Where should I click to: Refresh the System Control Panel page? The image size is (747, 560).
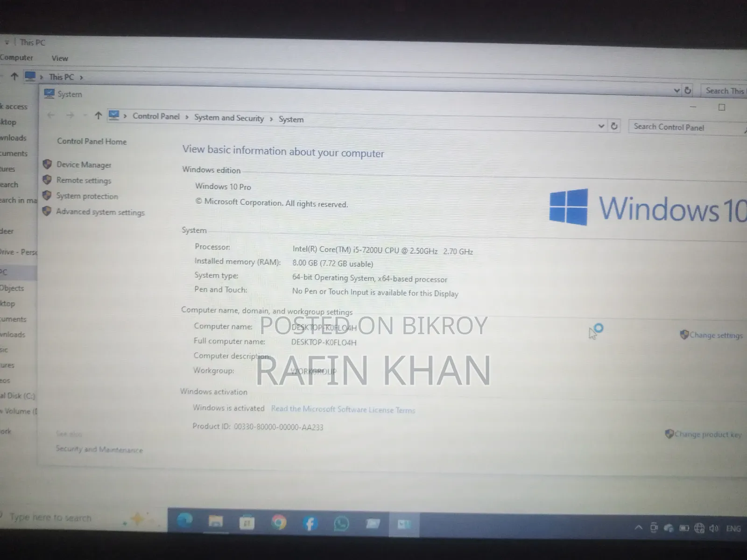(614, 126)
